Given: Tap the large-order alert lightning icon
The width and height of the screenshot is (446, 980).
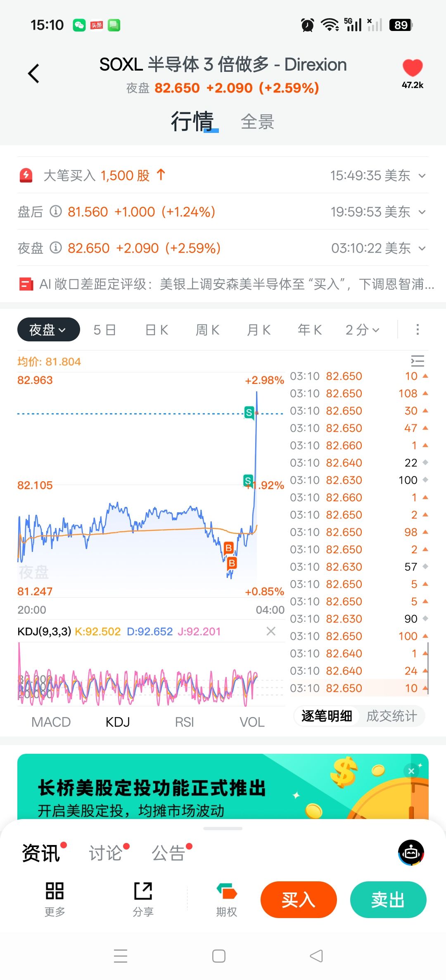Looking at the screenshot, I should coord(26,175).
